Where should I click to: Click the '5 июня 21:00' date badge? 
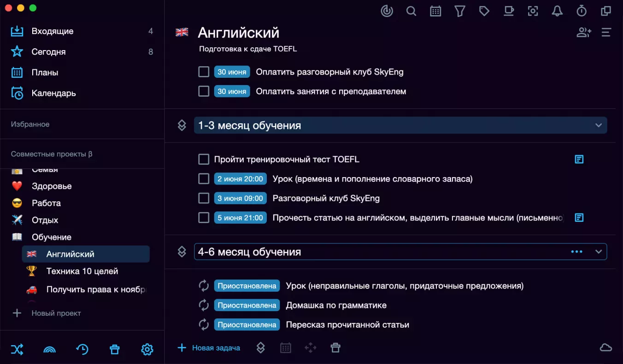(x=240, y=218)
